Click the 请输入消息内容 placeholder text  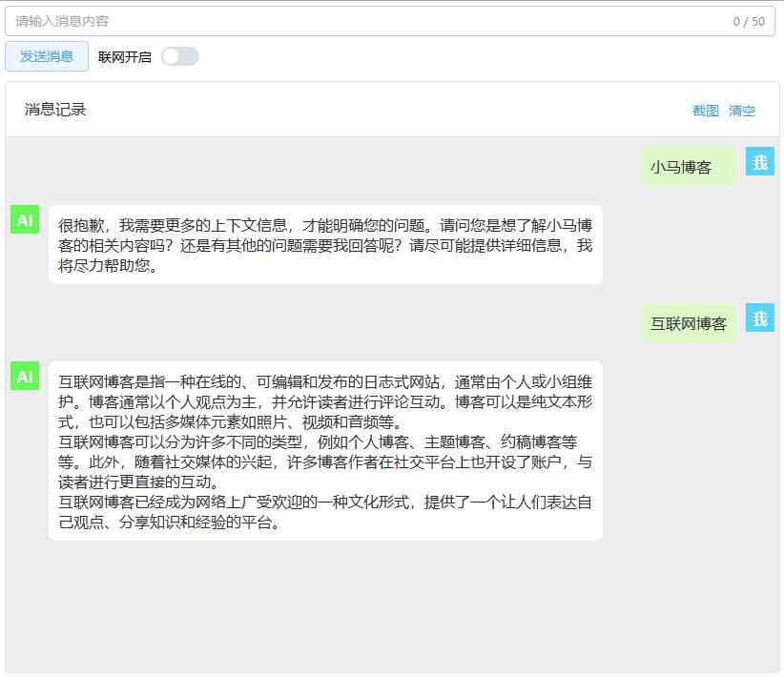pos(62,21)
